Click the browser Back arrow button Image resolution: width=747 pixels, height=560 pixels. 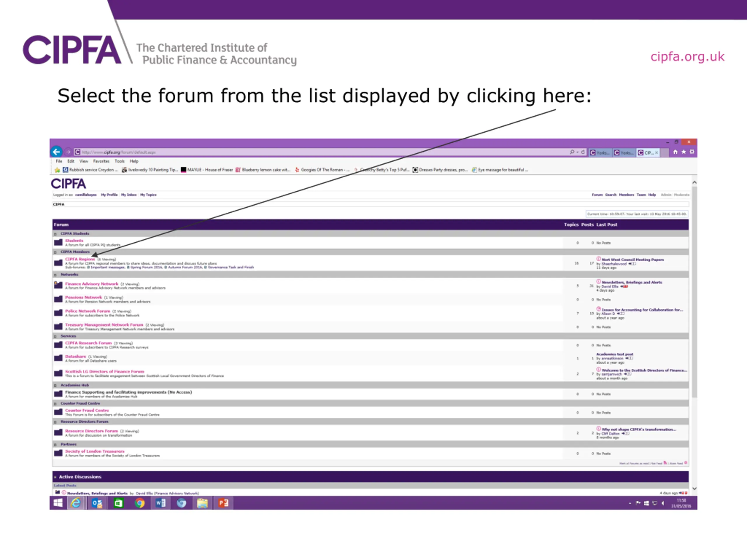coord(56,152)
